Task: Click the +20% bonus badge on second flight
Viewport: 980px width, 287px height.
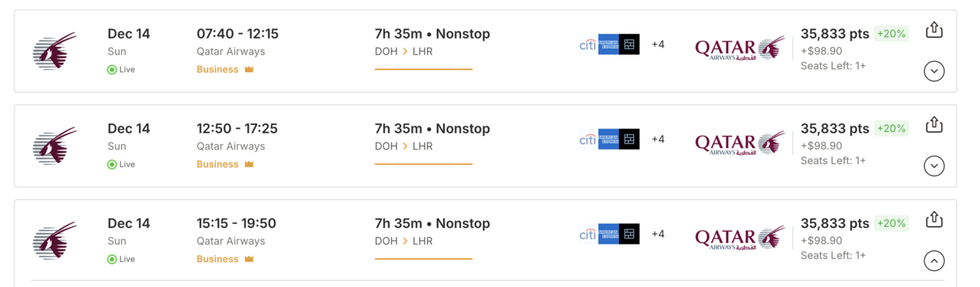Action: tap(891, 128)
